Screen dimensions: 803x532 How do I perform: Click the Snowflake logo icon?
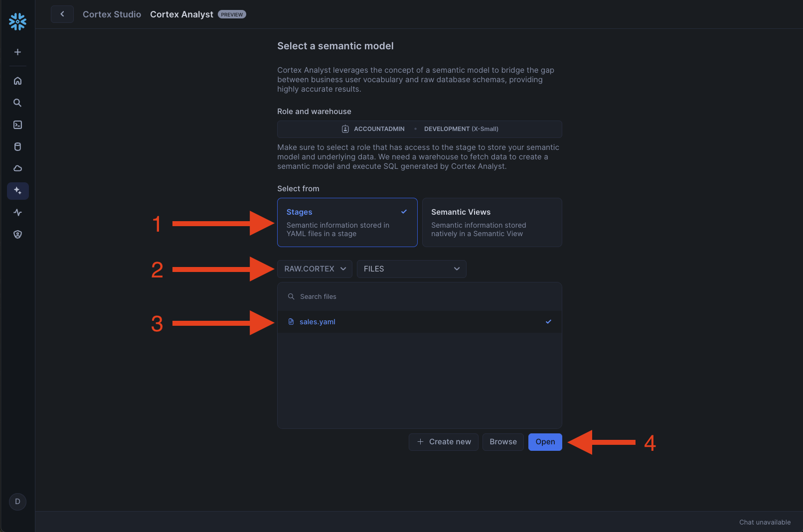point(17,21)
